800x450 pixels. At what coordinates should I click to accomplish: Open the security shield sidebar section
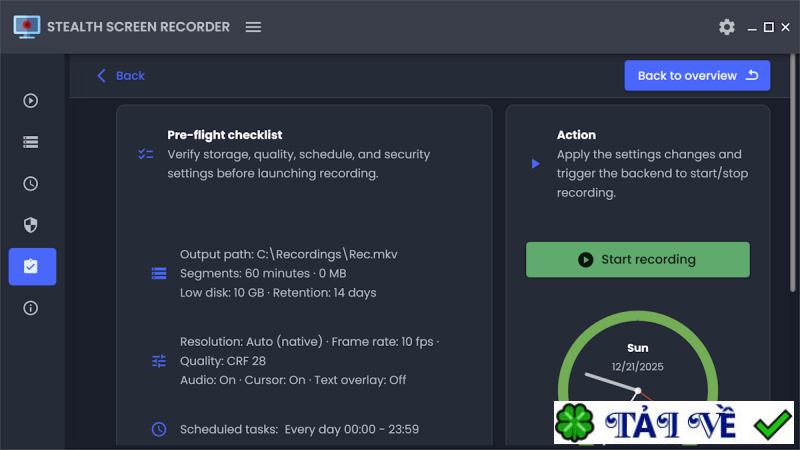[x=31, y=225]
